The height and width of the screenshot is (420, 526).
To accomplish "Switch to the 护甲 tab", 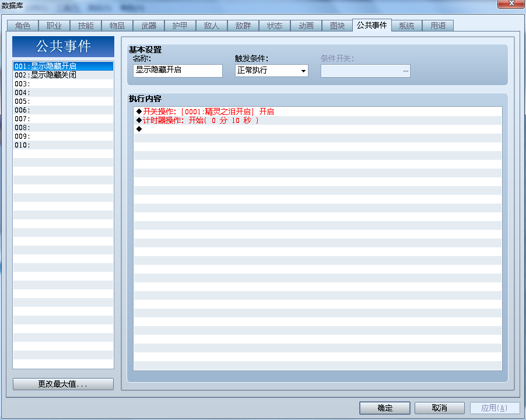I will [180, 26].
